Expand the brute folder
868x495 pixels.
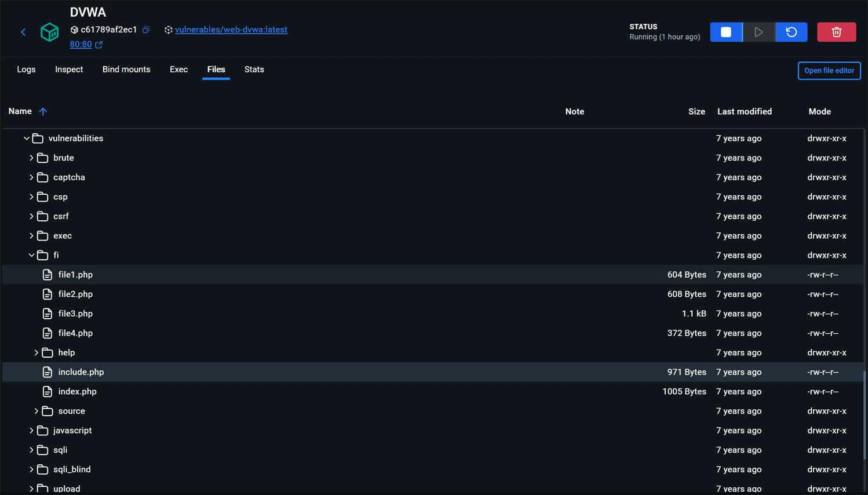(x=31, y=158)
